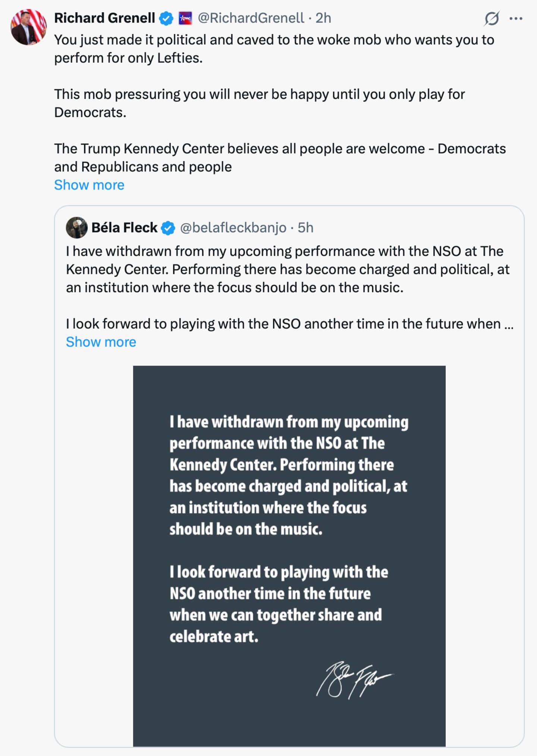The image size is (537, 756).
Task: Click the CPAC affiliate badge next to Grenell's name
Action: [x=184, y=18]
